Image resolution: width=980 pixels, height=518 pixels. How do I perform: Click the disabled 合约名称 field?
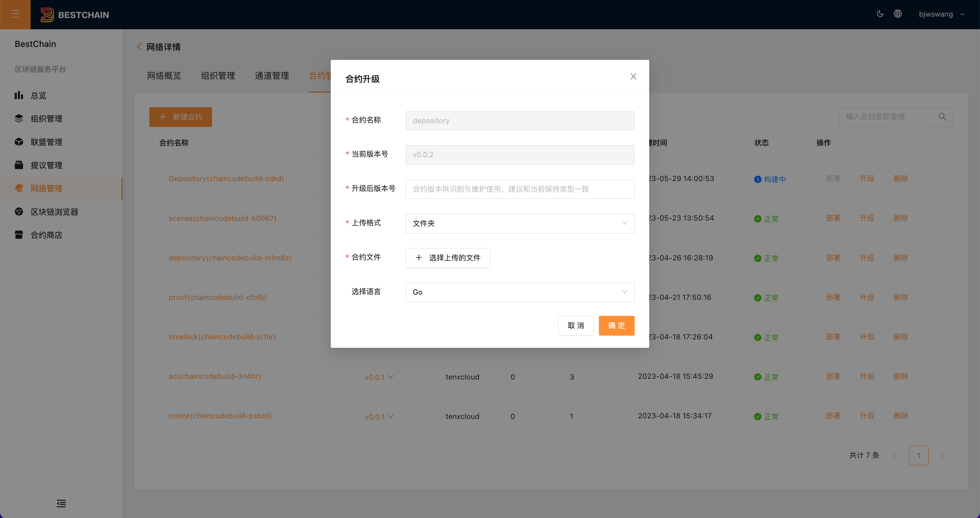coord(520,120)
